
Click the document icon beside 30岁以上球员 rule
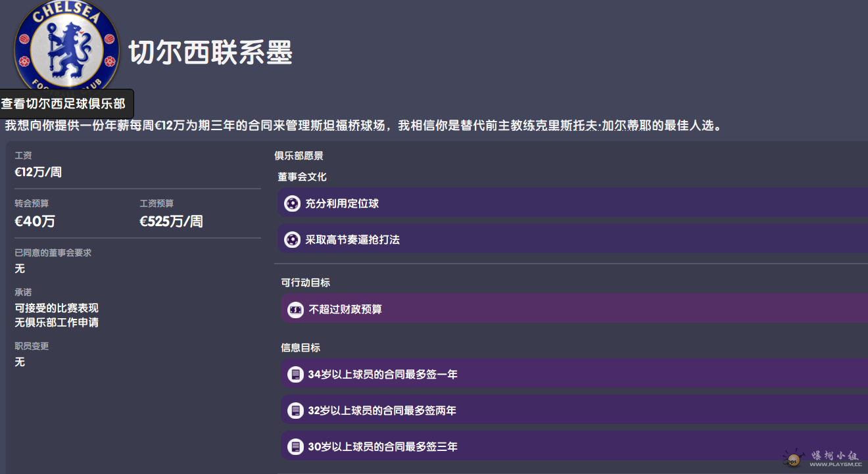[295, 447]
